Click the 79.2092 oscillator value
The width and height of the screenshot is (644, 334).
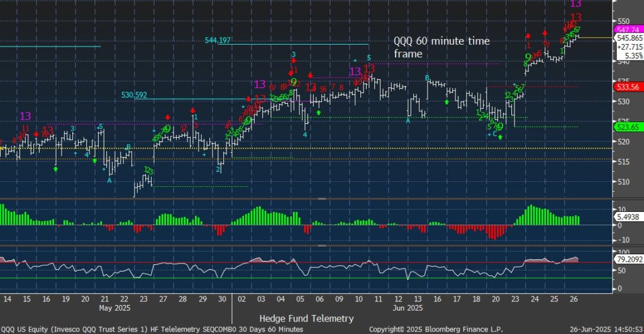pos(628,259)
